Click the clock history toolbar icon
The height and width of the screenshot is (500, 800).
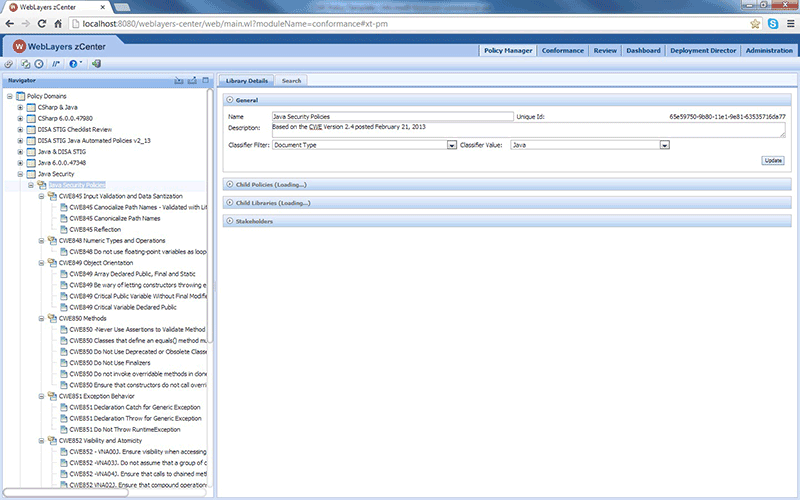coord(39,64)
